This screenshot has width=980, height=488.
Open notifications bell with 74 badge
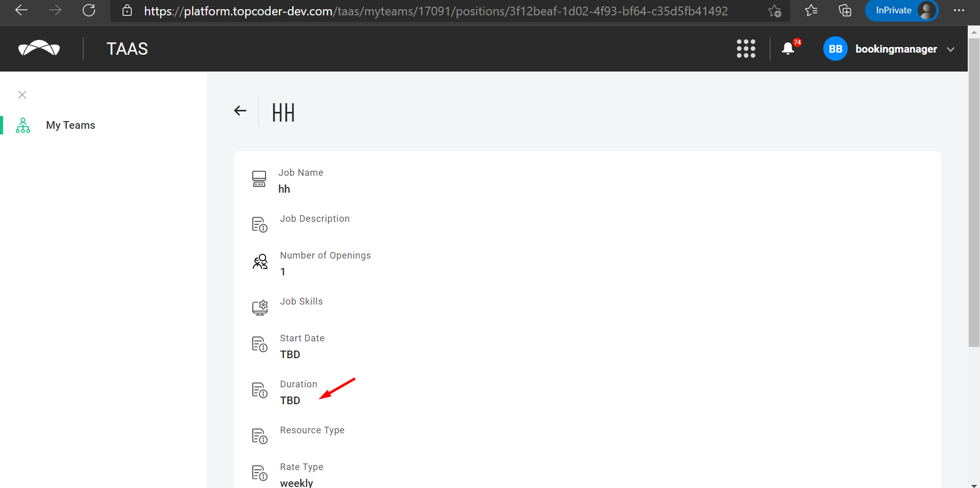[x=790, y=48]
